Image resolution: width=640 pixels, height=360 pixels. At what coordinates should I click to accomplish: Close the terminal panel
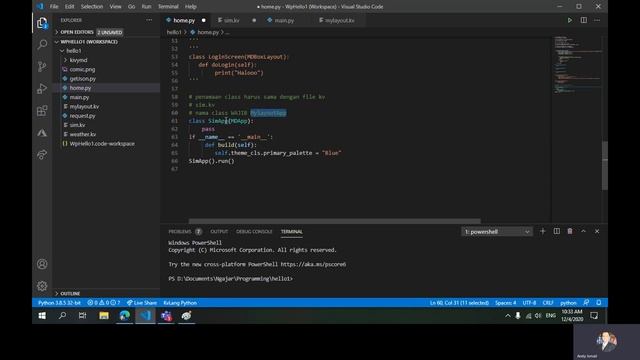coord(597,231)
